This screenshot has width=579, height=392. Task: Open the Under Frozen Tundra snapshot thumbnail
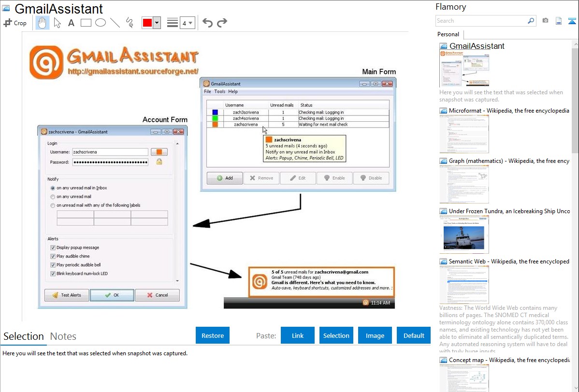464,234
